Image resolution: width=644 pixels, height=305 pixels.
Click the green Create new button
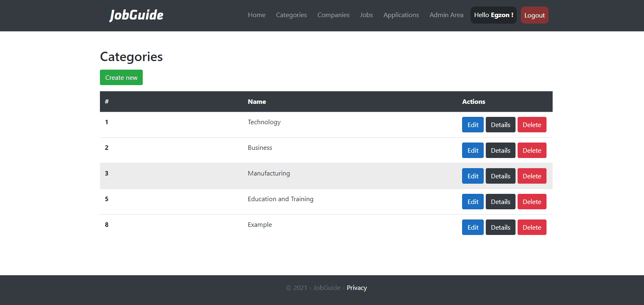(121, 77)
